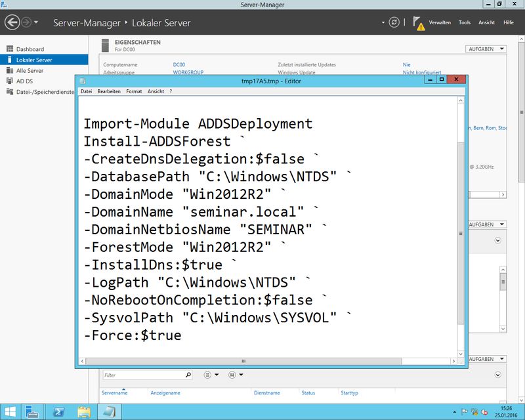Select Alle Server in the sidebar
The width and height of the screenshot is (525, 420).
[30, 70]
